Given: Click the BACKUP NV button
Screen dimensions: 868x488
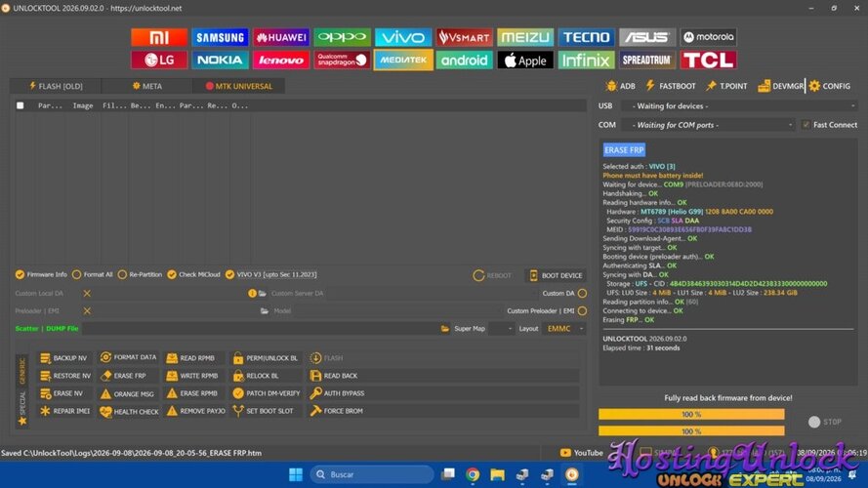Looking at the screenshot, I should coord(63,358).
